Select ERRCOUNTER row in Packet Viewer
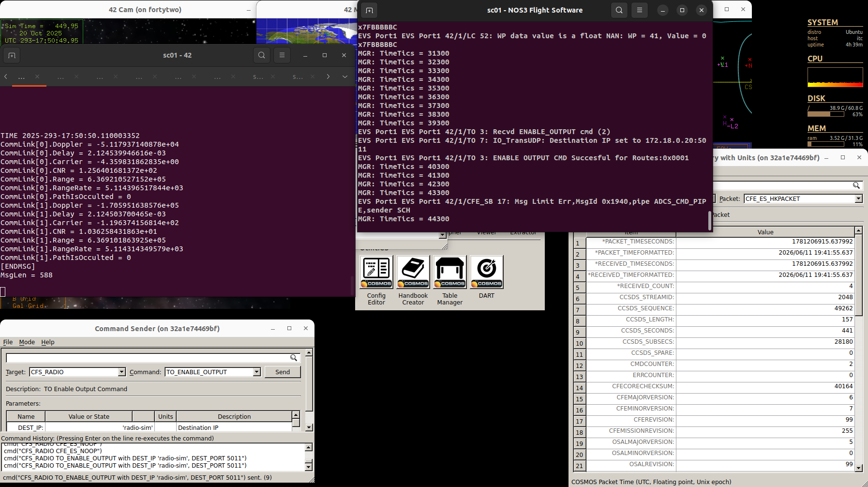Image resolution: width=868 pixels, height=487 pixels. (714, 375)
